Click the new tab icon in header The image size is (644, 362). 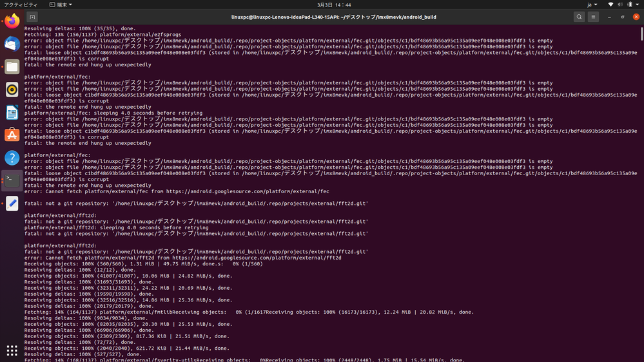point(32,17)
